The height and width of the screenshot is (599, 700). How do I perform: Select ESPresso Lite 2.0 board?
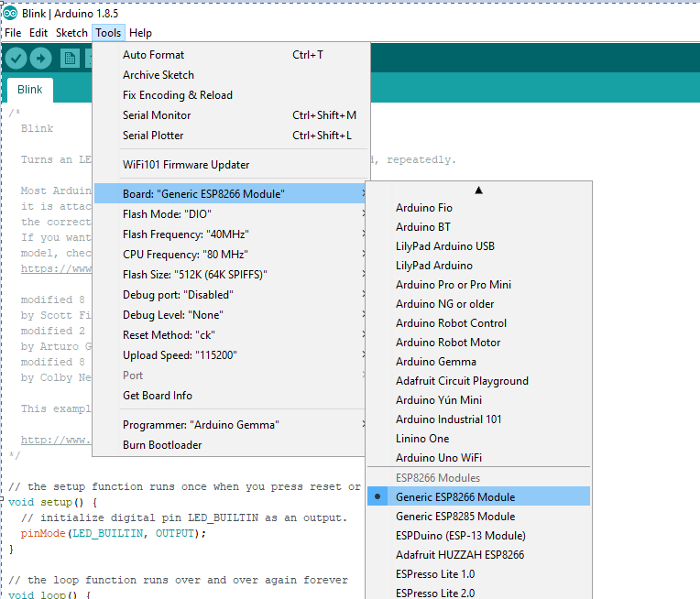tap(478, 593)
